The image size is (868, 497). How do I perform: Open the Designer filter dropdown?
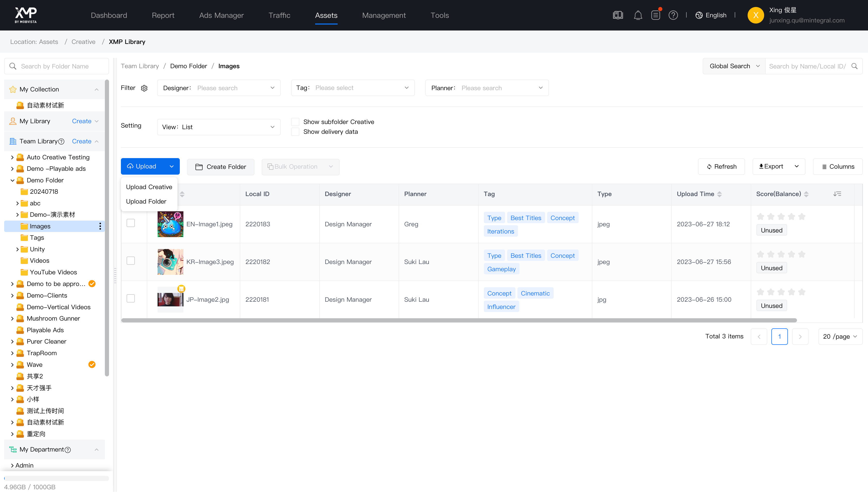tap(219, 88)
